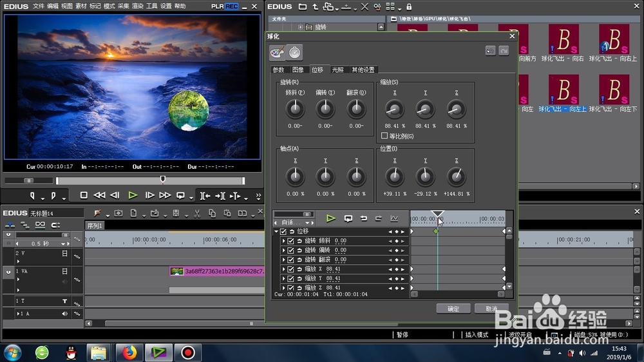Open the 文件 menu
The height and width of the screenshot is (362, 644).
point(39,6)
